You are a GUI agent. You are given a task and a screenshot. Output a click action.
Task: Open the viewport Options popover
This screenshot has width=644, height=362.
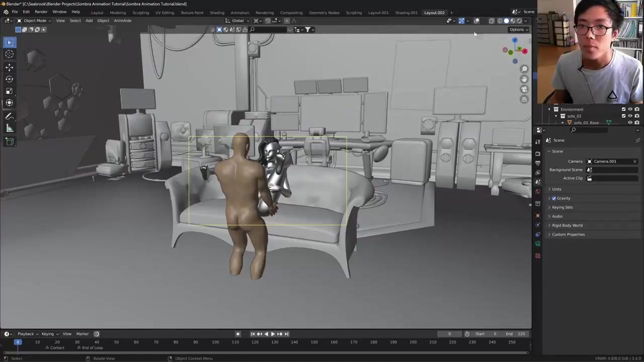[519, 30]
